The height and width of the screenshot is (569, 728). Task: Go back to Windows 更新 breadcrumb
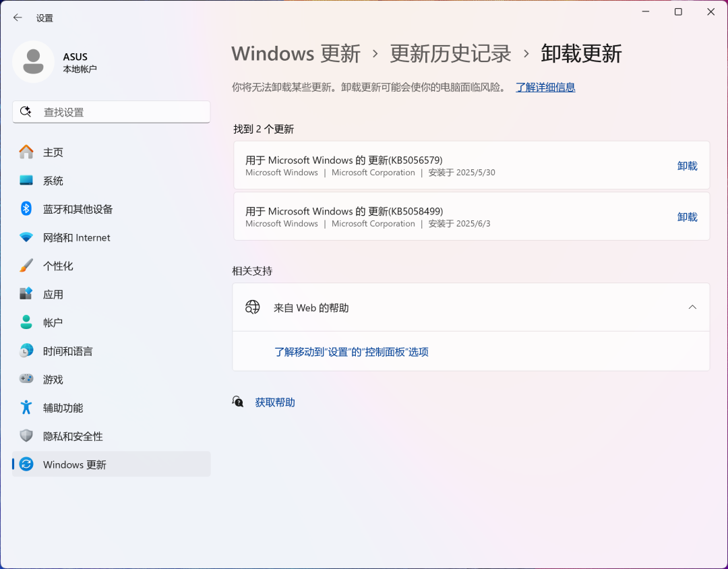(296, 53)
